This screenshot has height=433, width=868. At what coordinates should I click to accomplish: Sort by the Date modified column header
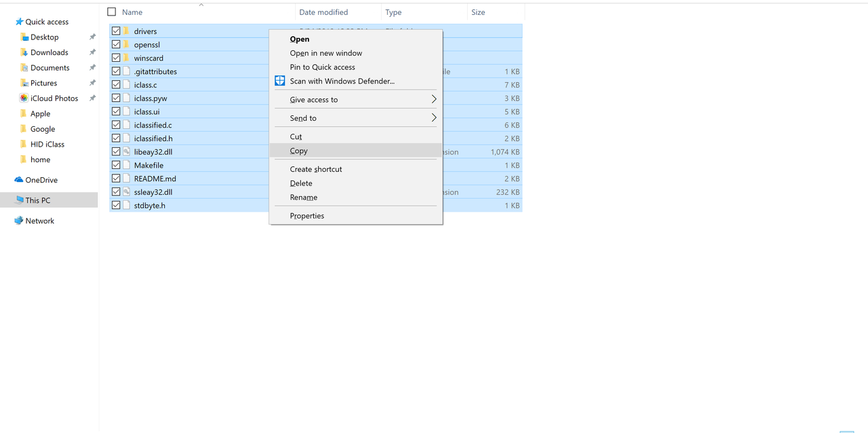click(x=323, y=12)
